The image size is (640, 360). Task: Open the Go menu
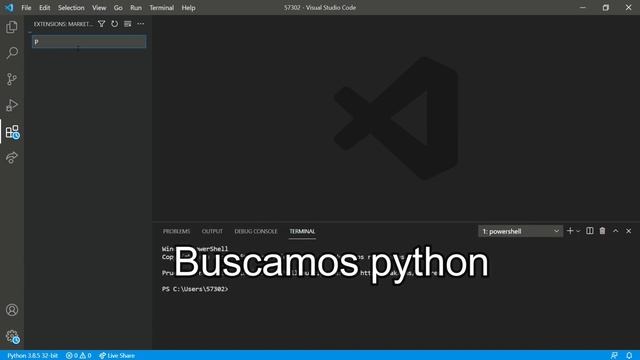[x=118, y=7]
